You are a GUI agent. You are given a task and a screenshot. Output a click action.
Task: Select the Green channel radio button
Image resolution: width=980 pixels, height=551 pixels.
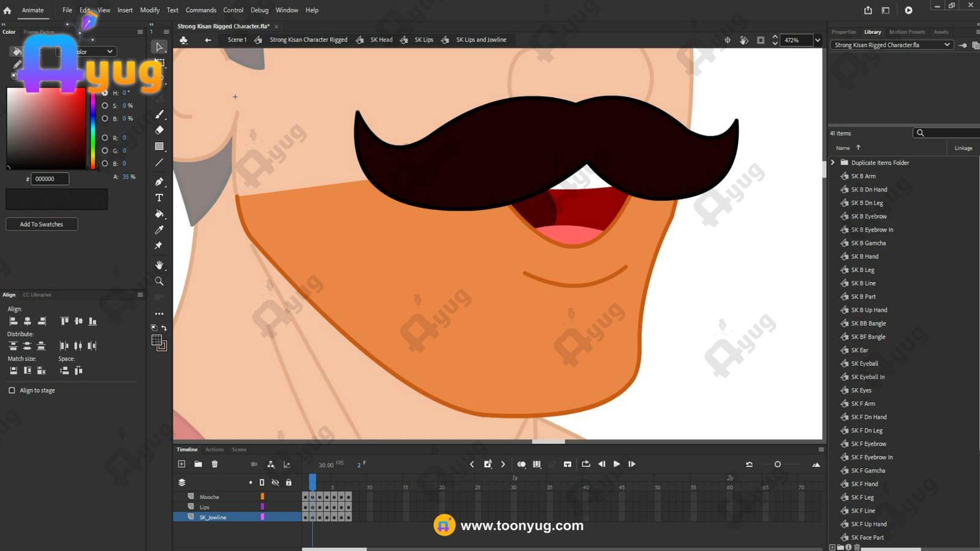(105, 151)
